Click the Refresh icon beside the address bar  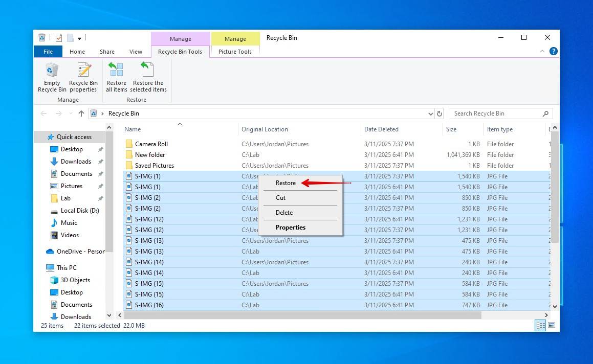coord(439,113)
